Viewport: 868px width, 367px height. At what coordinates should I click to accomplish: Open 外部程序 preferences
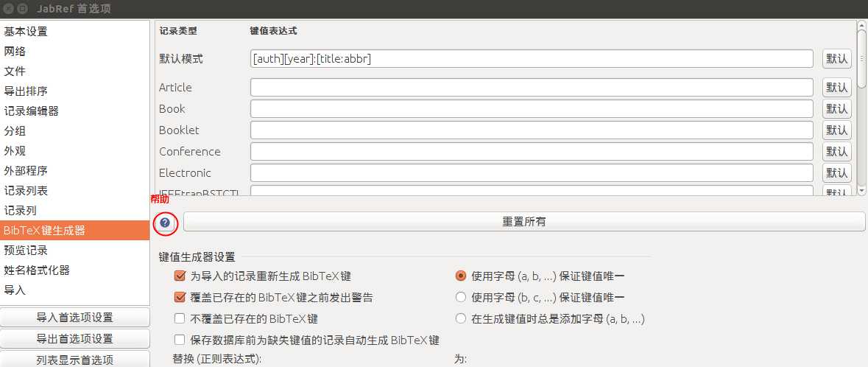(x=75, y=171)
